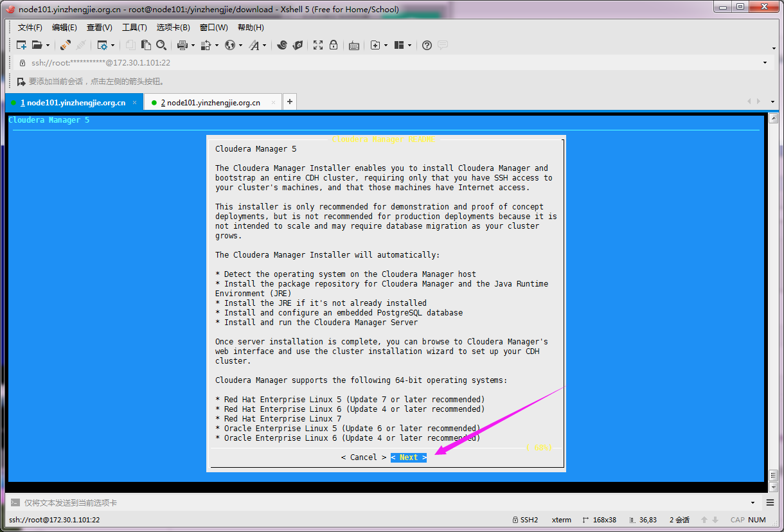Viewport: 784px width, 532px height.
Task: Select the Cancel button in installer
Action: coord(364,457)
